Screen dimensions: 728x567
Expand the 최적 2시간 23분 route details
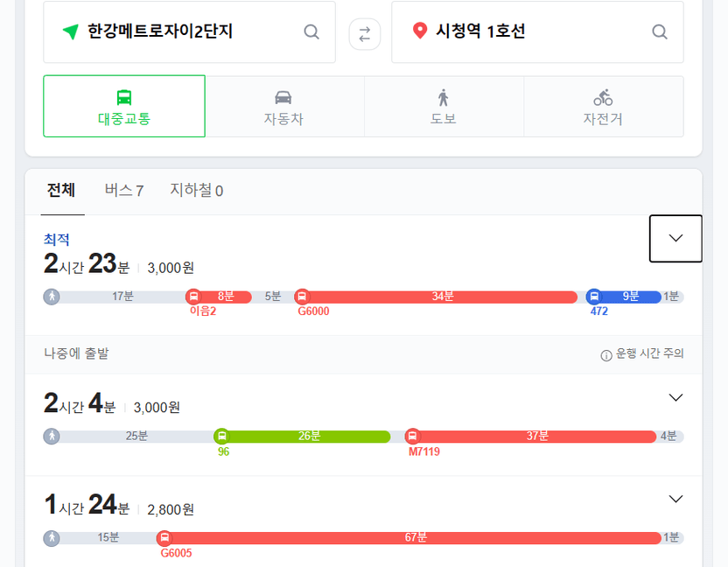point(675,238)
